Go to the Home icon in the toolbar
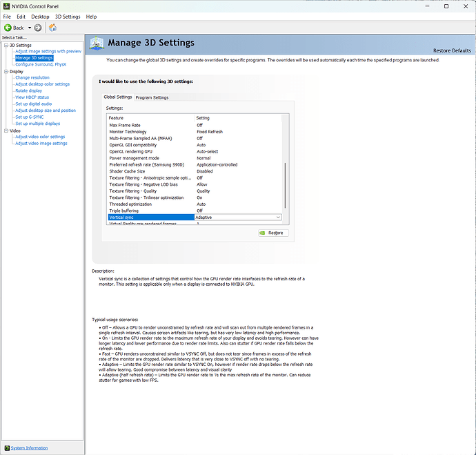 [x=52, y=28]
